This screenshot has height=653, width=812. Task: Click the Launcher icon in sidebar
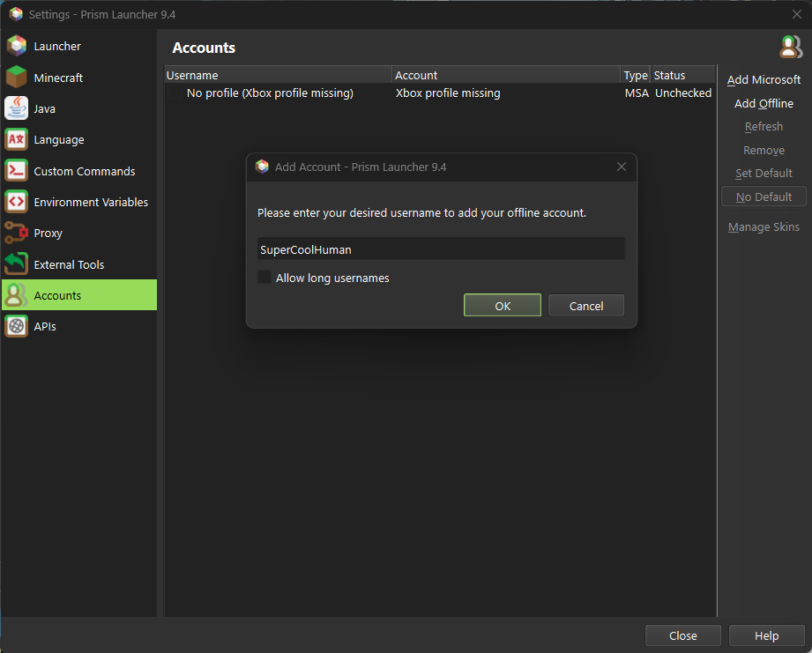coord(17,46)
